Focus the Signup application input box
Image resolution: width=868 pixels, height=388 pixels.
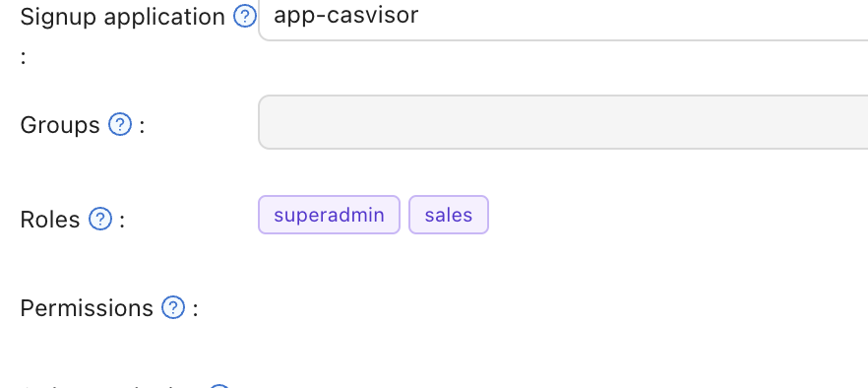tap(563, 20)
